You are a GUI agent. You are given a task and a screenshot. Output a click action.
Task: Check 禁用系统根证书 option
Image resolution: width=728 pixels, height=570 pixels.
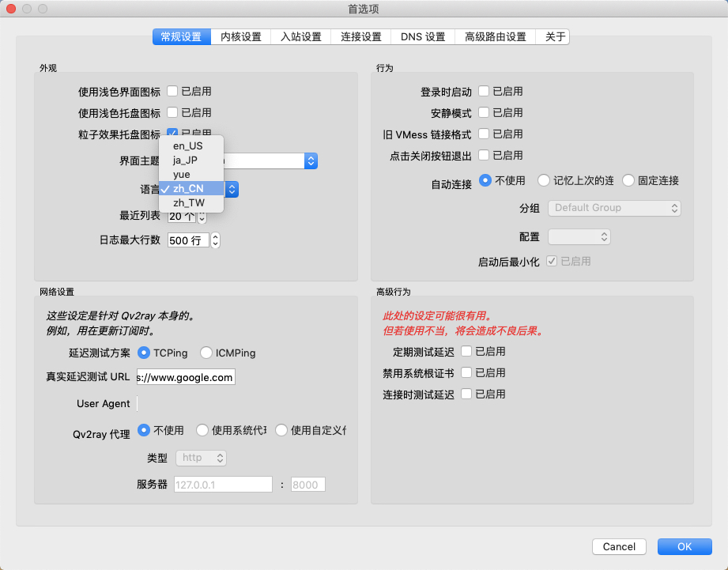click(x=466, y=372)
